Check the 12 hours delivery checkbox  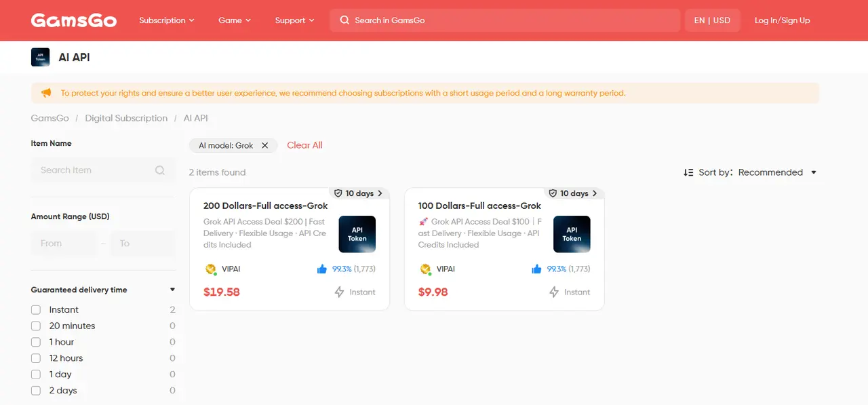tap(36, 358)
